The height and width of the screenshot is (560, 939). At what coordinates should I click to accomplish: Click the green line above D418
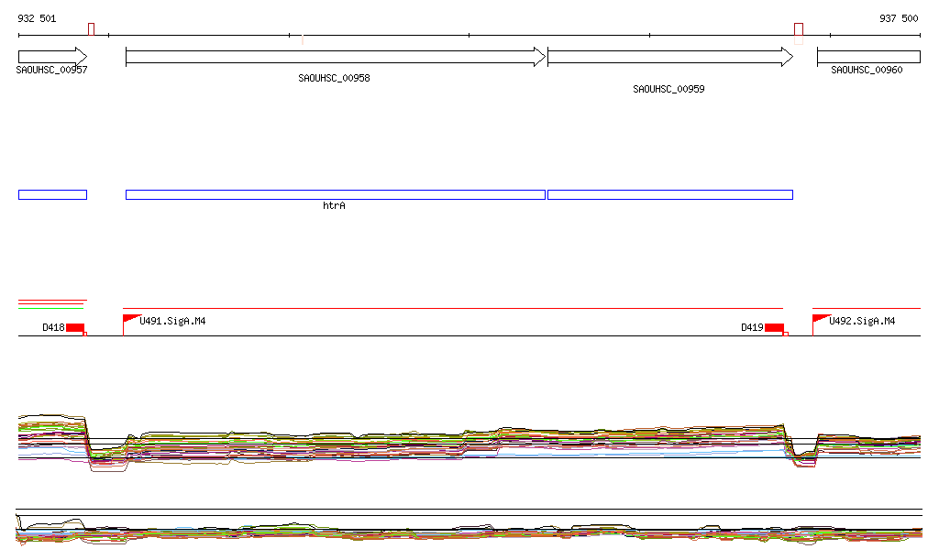click(x=51, y=307)
